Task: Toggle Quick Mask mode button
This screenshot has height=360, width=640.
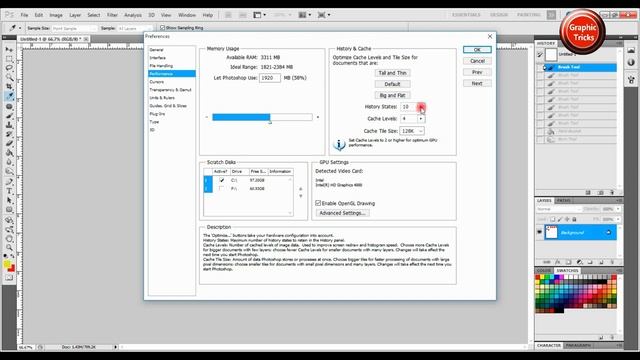Action: [9, 278]
